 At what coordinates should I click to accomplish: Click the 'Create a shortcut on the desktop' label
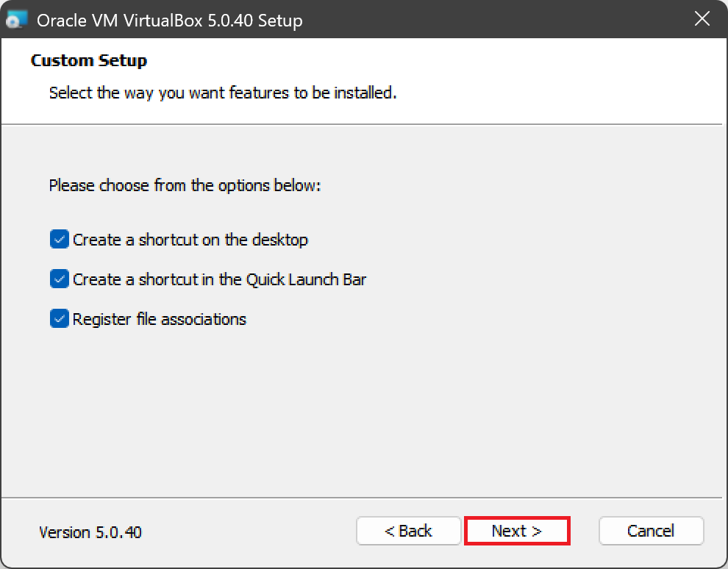pyautogui.click(x=190, y=240)
